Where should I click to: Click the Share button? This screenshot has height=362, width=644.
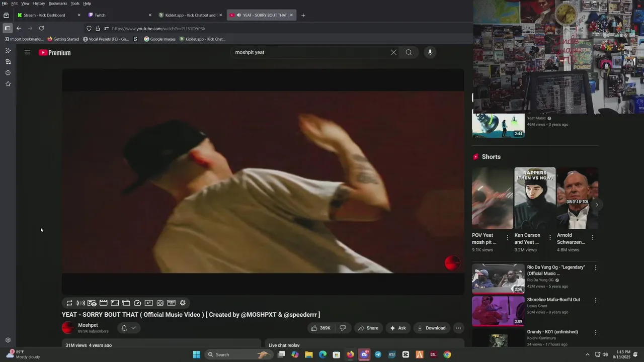pyautogui.click(x=368, y=328)
